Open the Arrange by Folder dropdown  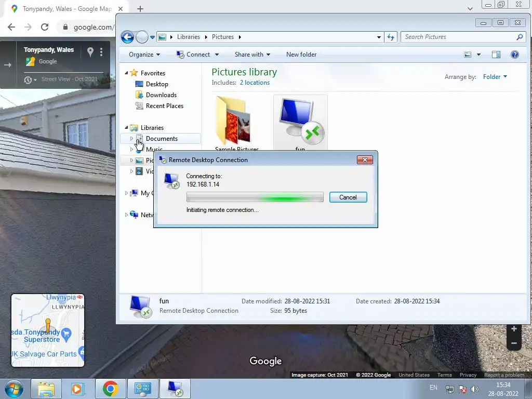[x=495, y=77]
